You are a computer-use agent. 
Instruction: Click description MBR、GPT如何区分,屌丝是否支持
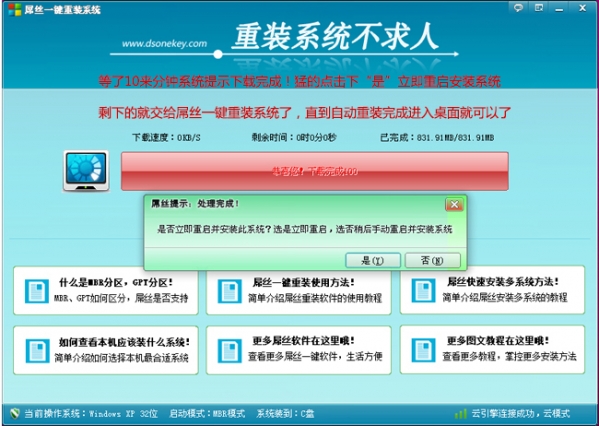(x=121, y=298)
